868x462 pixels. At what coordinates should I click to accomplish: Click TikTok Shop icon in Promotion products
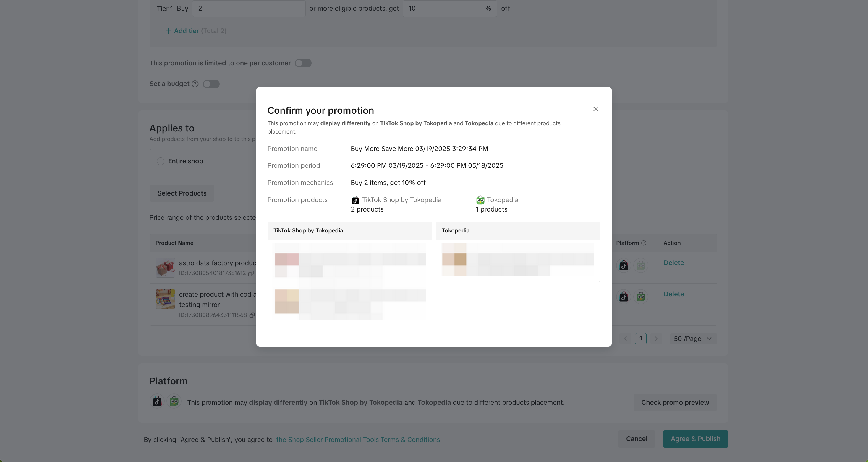(355, 200)
